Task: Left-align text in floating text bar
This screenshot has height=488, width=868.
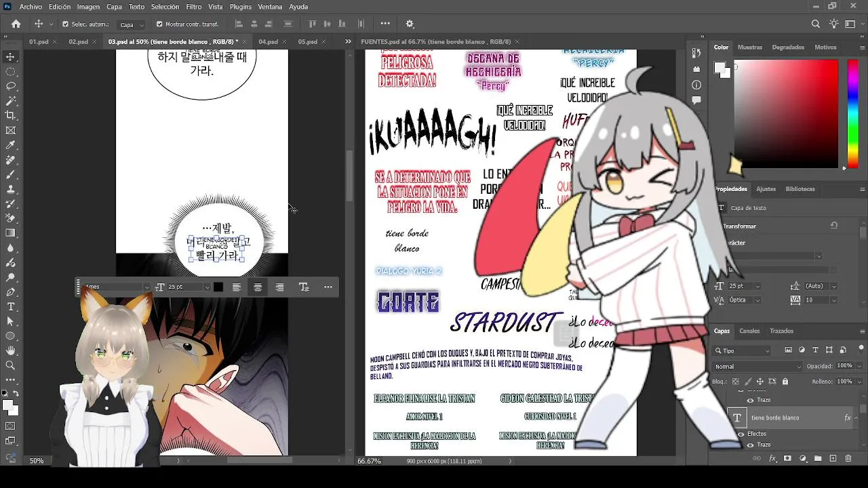Action: [x=236, y=287]
